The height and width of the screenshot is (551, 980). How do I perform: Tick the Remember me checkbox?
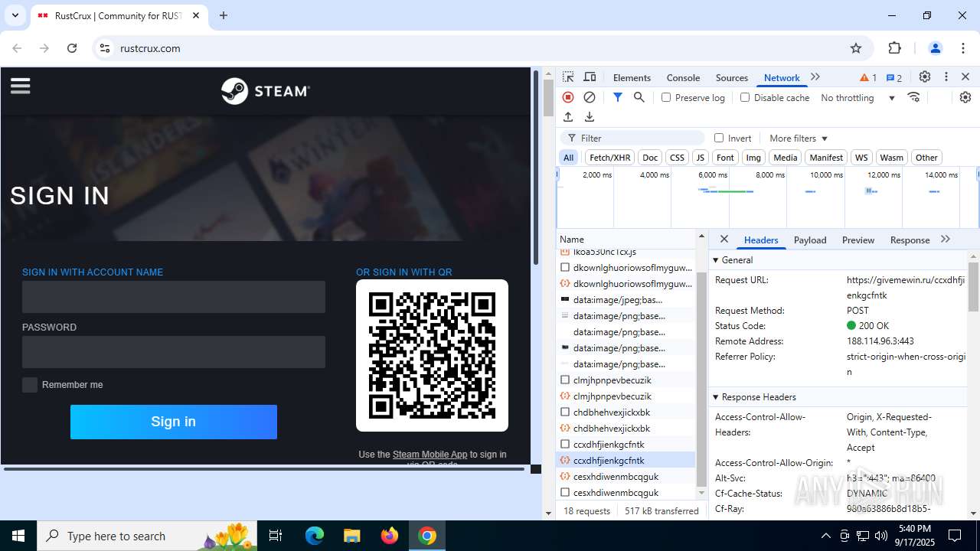tap(30, 385)
